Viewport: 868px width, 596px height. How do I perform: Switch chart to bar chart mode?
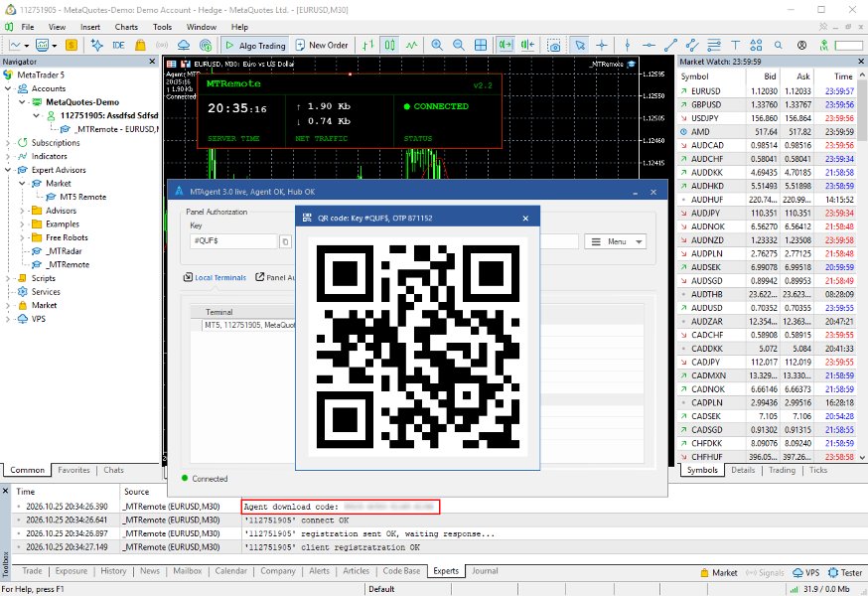coord(368,45)
